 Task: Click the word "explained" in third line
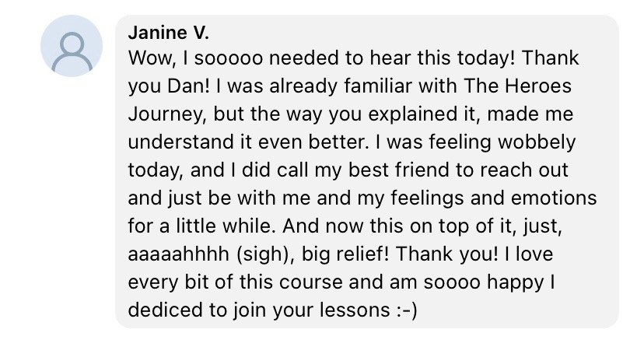412,114
